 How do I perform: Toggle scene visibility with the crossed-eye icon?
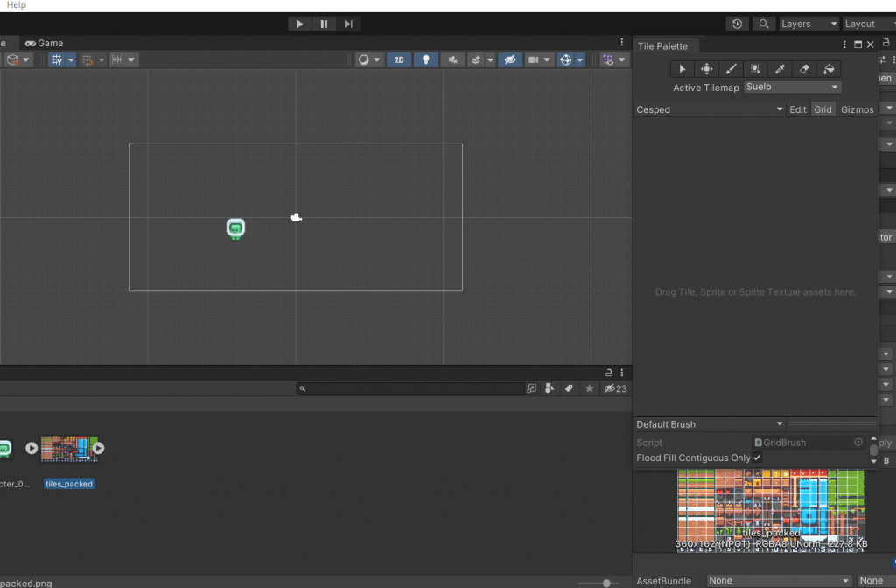click(x=511, y=59)
